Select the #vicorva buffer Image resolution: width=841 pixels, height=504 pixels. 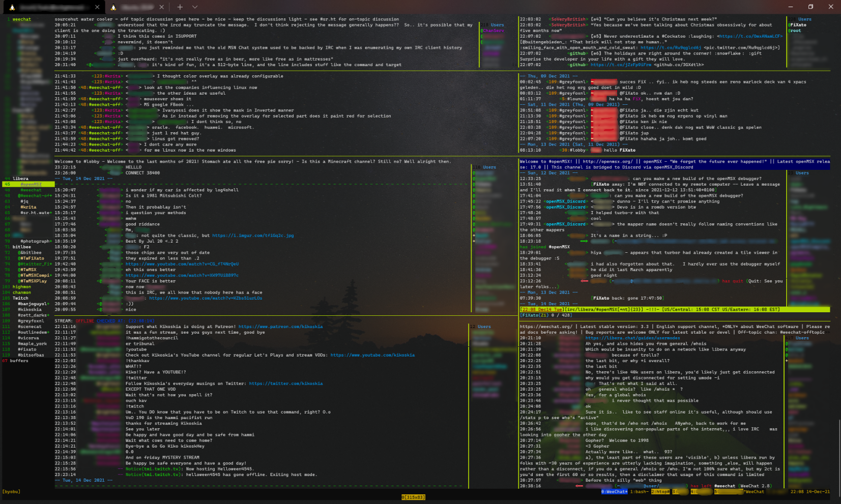click(28, 338)
